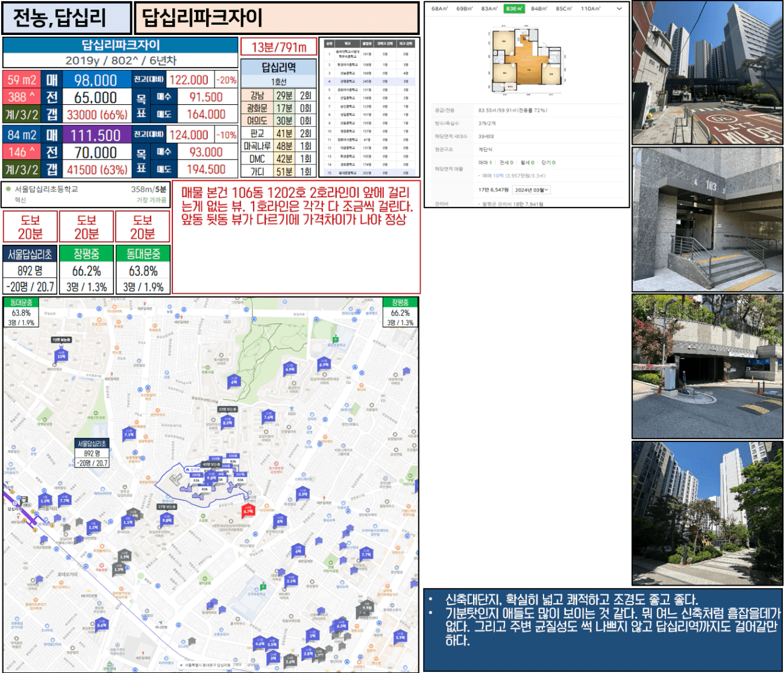Click the 월세 0 listing count
This screenshot has height=673, width=784.
(527, 163)
